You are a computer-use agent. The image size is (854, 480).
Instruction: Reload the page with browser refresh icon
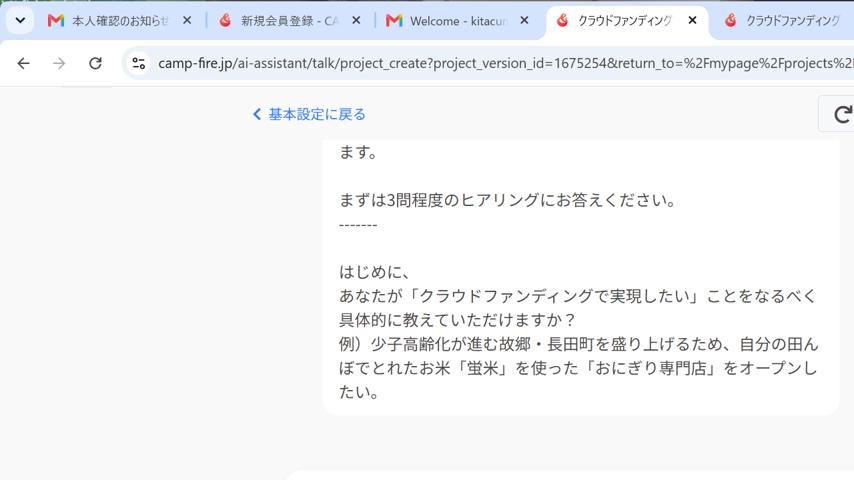pos(95,63)
